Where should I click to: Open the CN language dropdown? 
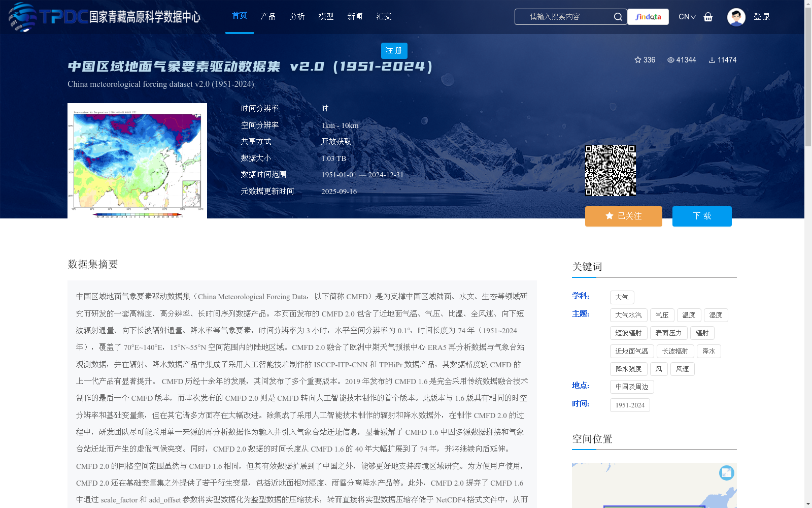pyautogui.click(x=687, y=17)
